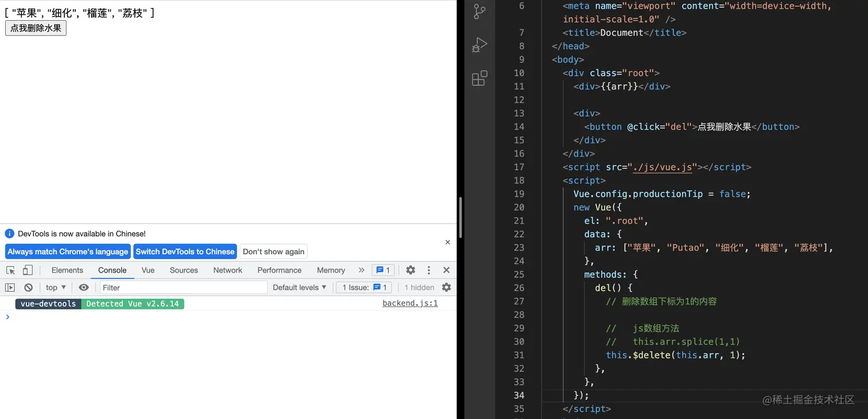Close the DevTools panel

(446, 270)
